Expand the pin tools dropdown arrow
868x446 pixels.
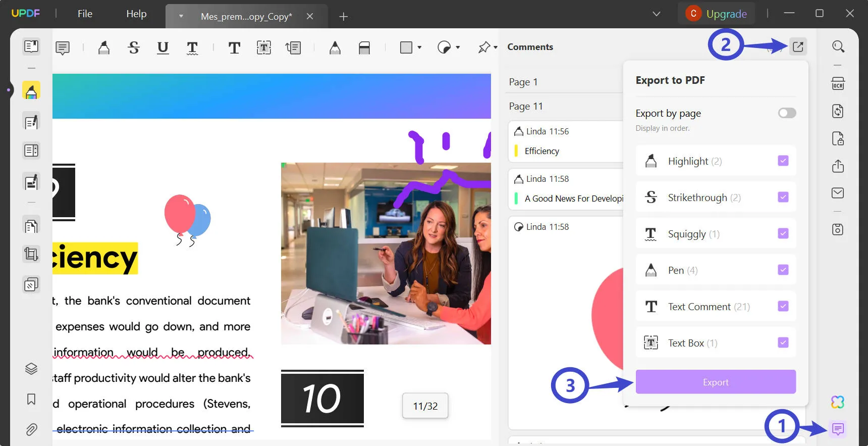point(496,48)
